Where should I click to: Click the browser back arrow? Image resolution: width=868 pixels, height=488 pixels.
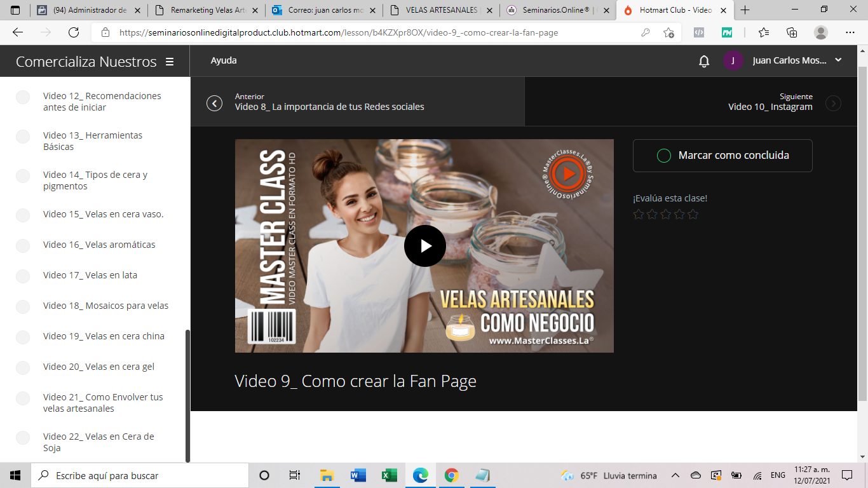18,32
